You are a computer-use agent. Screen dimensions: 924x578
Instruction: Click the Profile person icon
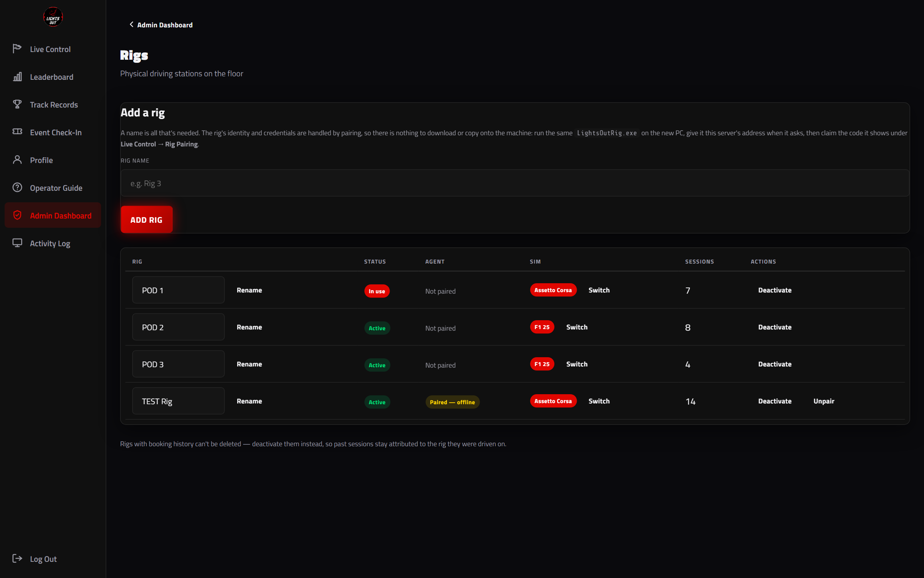17,160
